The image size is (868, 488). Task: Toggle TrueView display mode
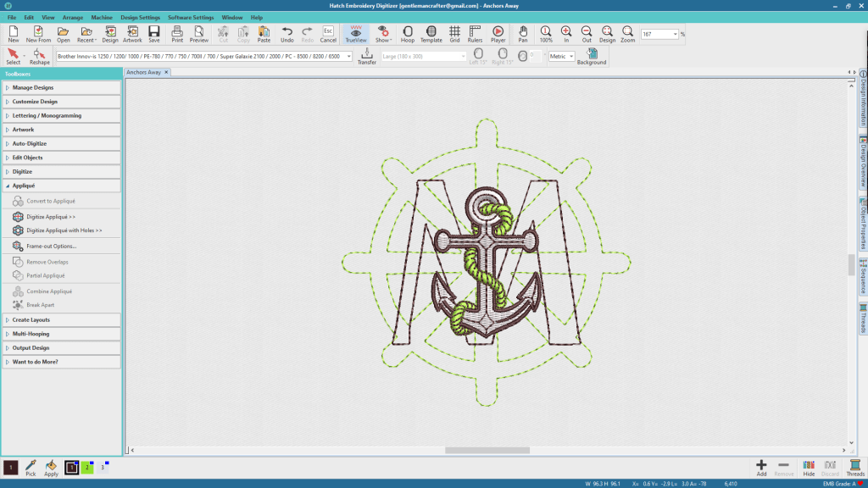point(356,34)
